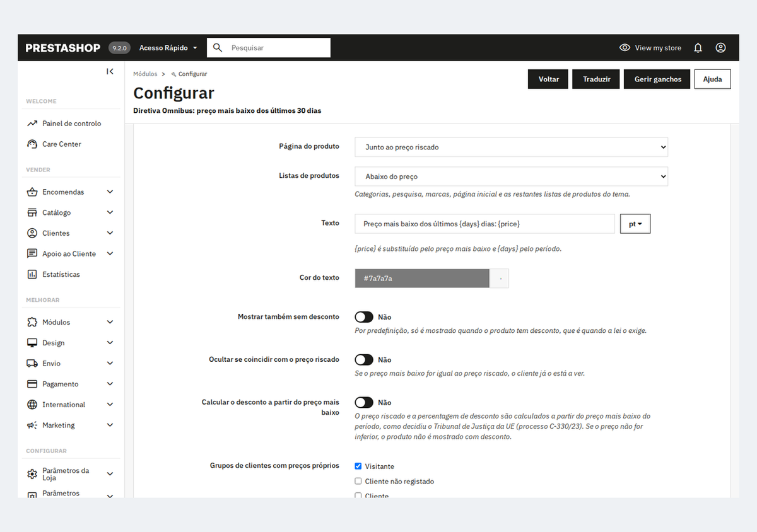
Task: Open the Acesso Rápido menu
Action: coord(168,48)
